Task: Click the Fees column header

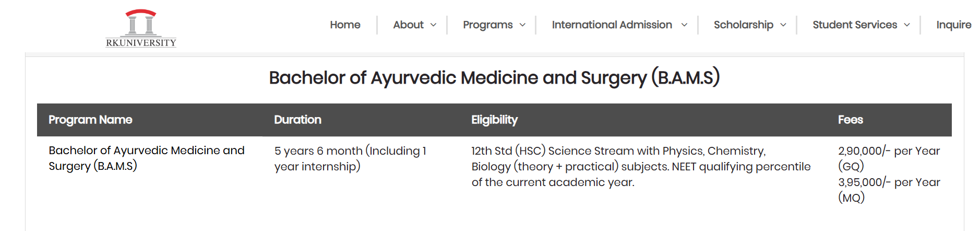Action: (851, 120)
